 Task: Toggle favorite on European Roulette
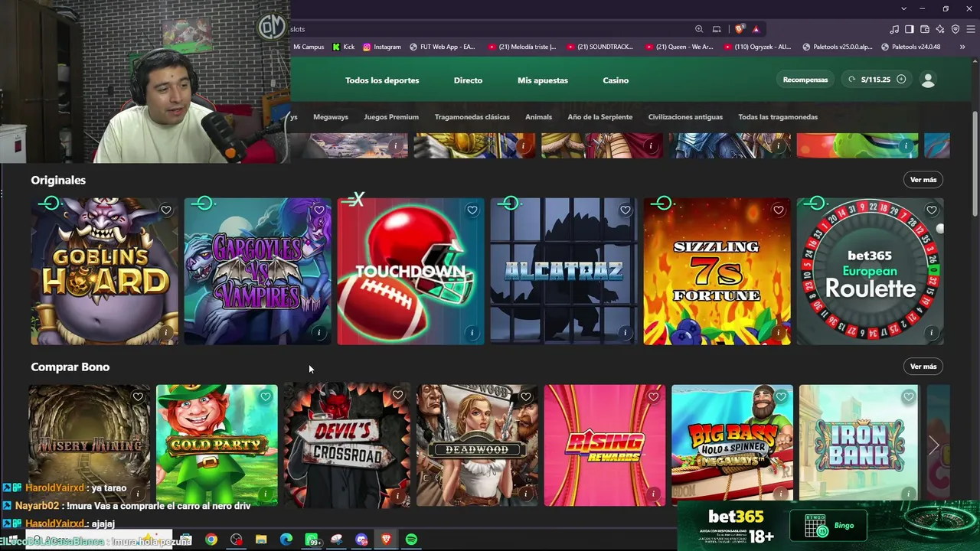coord(932,210)
